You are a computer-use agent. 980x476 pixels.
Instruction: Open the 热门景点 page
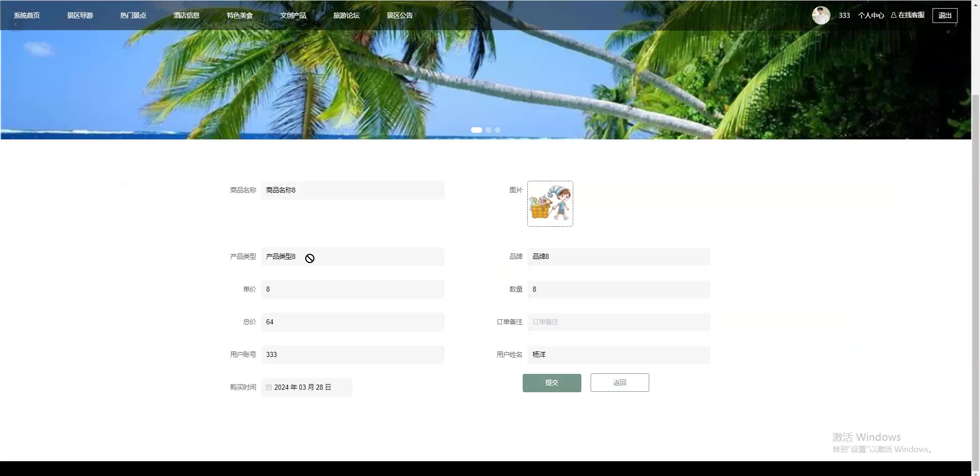coord(133,15)
